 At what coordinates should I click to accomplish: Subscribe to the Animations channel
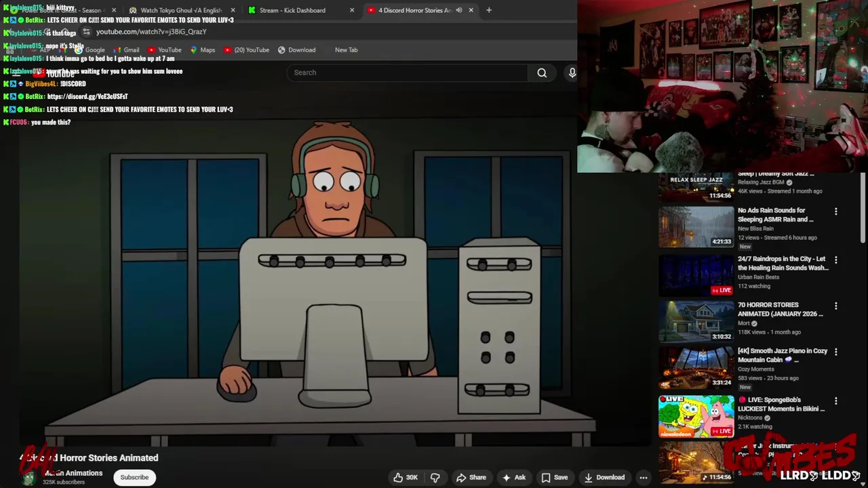click(134, 477)
